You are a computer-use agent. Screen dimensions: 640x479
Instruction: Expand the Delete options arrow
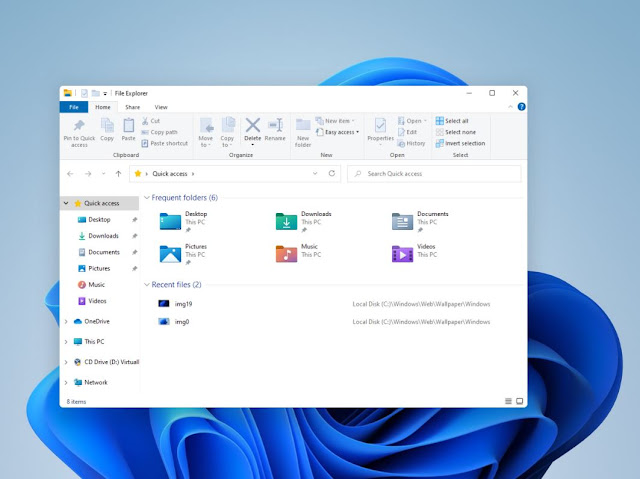click(x=253, y=145)
